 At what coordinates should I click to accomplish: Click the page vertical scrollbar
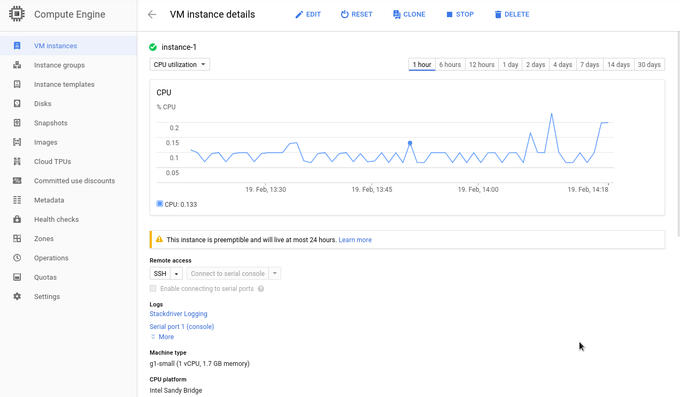tap(678, 135)
